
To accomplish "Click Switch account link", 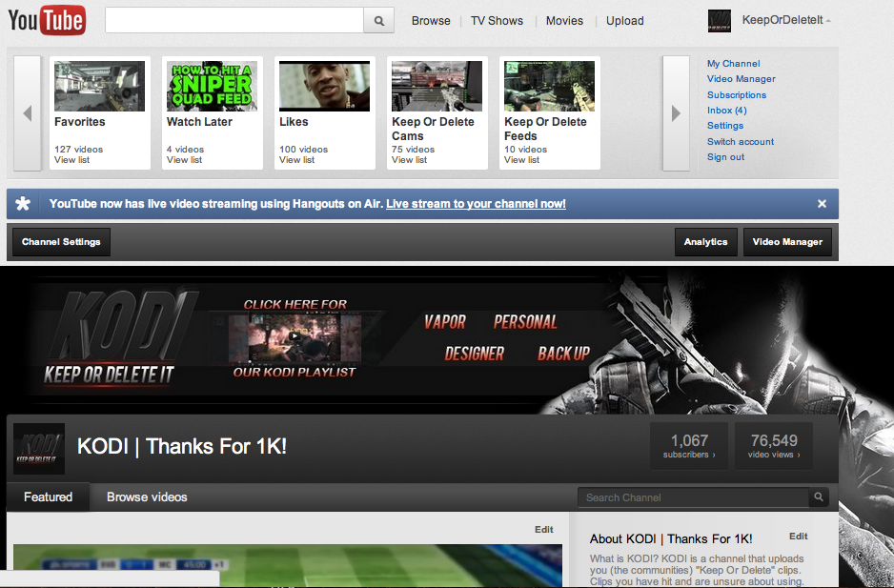I will pos(741,141).
